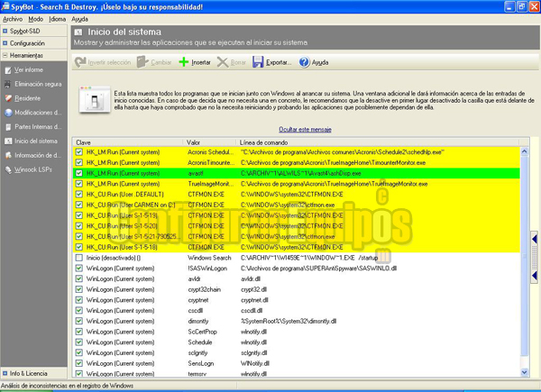
Task: Select the avldr.dll WinLogon row
Action: 297,279
